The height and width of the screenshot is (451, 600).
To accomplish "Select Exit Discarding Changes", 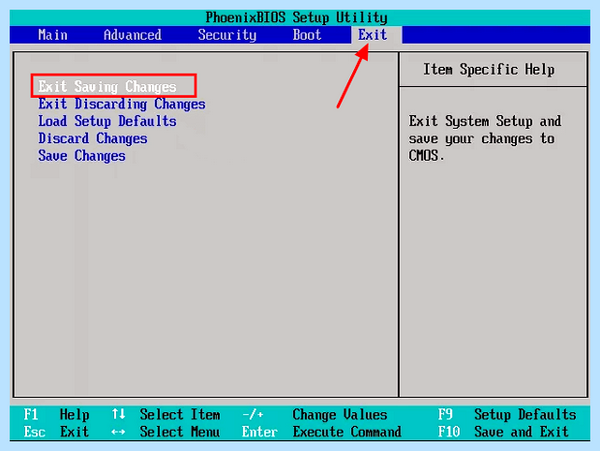I will (x=122, y=104).
